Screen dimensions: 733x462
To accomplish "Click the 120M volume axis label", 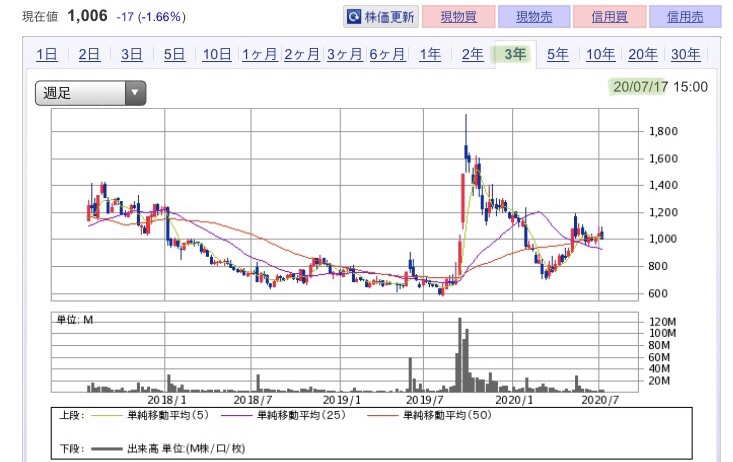I will coord(662,322).
